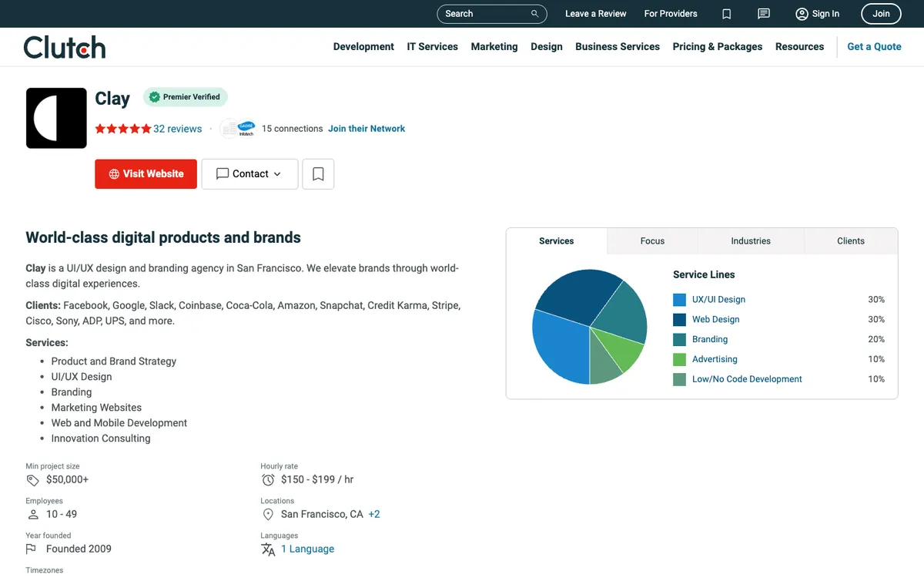
Task: Click the five-star rating
Action: [x=123, y=129]
